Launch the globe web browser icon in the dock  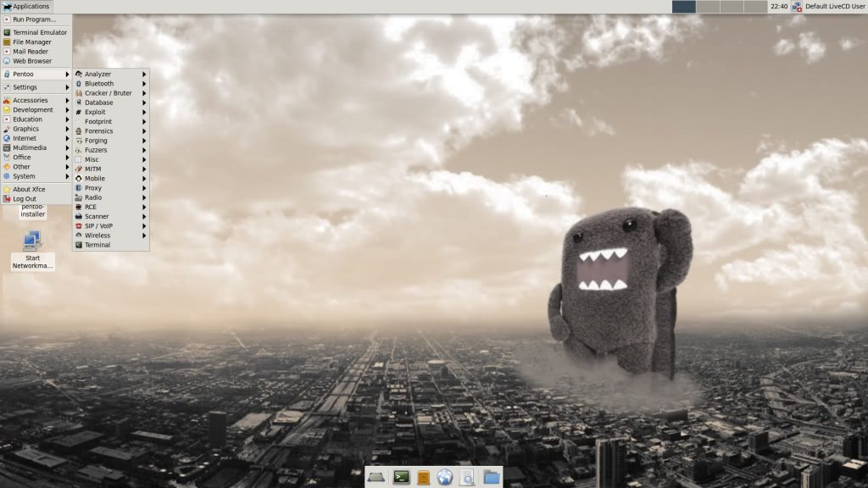coord(442,476)
